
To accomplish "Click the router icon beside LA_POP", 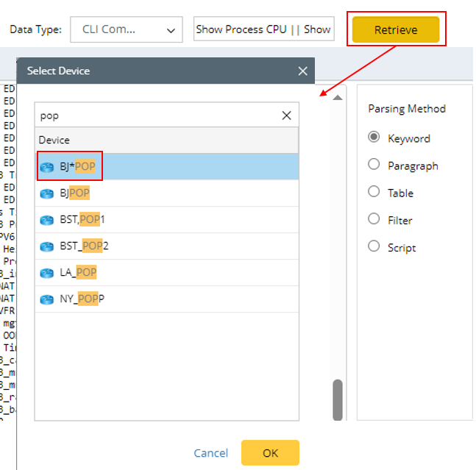I will (48, 273).
